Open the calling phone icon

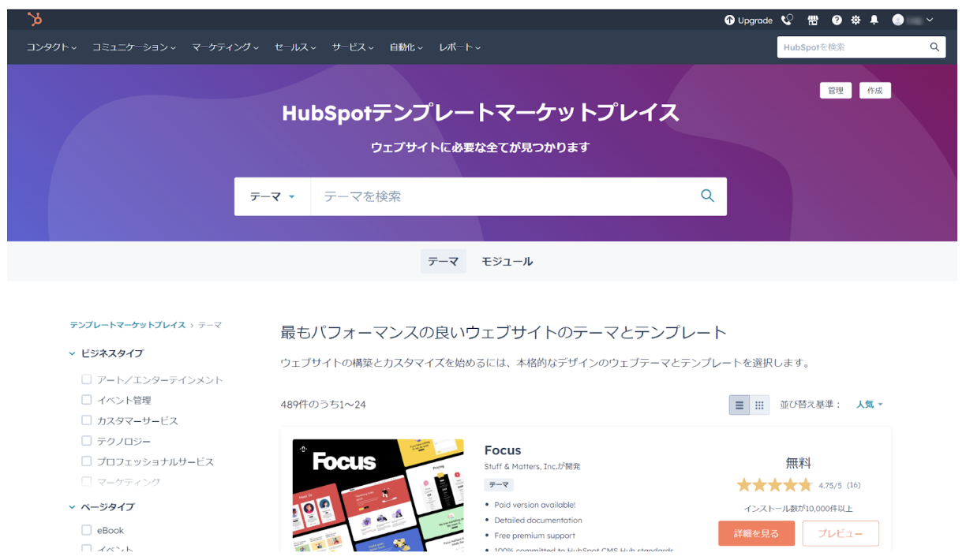[787, 21]
